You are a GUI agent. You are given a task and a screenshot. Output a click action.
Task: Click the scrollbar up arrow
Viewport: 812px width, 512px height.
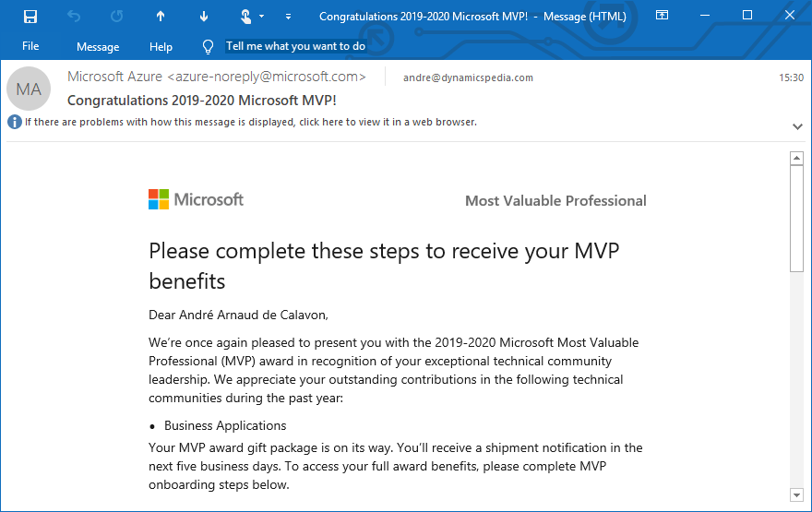click(x=796, y=158)
